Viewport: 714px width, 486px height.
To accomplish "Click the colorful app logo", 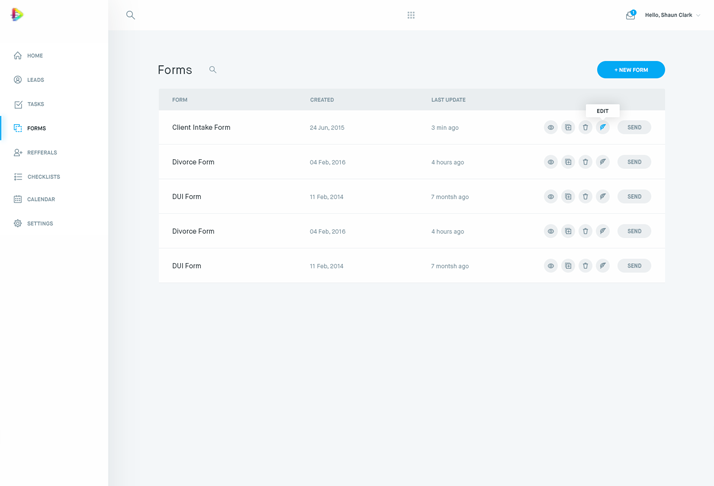I will [17, 15].
